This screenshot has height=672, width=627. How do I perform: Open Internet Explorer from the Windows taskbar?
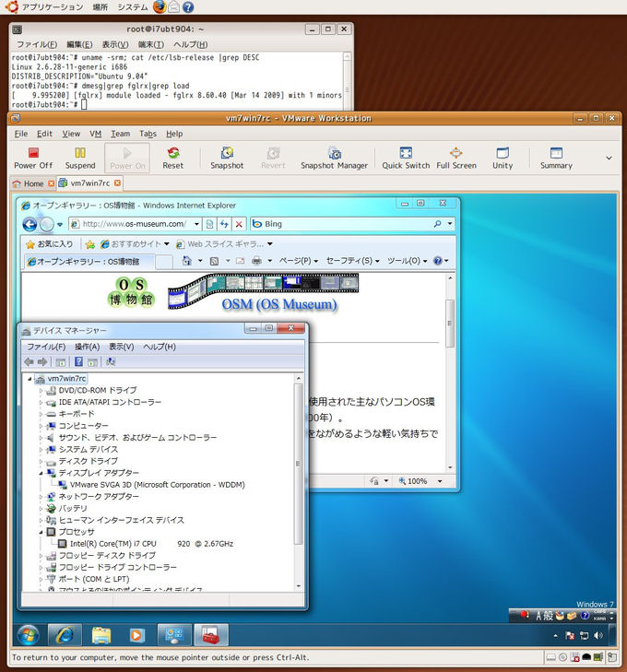coord(65,635)
